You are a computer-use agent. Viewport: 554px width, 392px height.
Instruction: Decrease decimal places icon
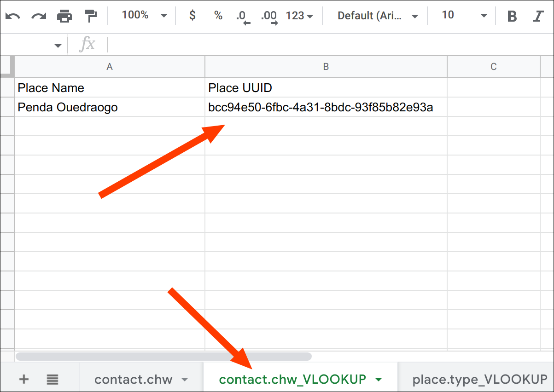(243, 17)
